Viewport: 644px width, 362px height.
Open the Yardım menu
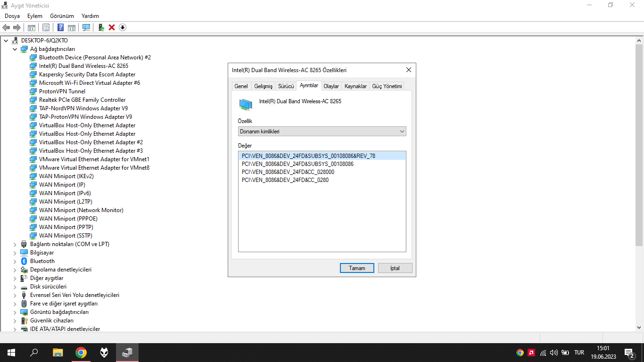[90, 16]
